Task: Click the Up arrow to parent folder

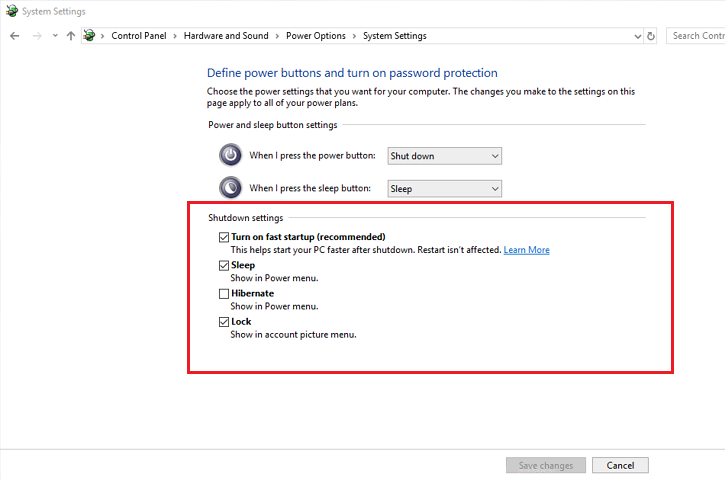Action: 70,36
